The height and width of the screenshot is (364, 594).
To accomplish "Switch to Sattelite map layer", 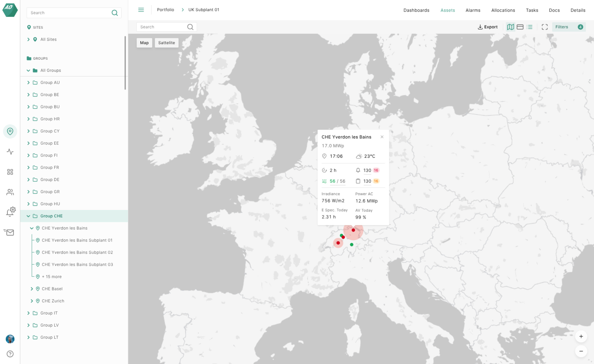I will click(x=167, y=43).
